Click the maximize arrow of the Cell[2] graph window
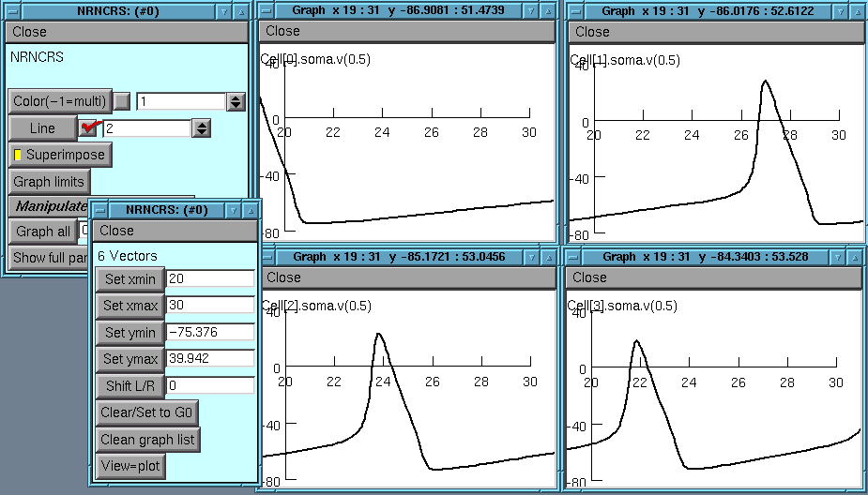The width and height of the screenshot is (868, 495). click(x=549, y=257)
